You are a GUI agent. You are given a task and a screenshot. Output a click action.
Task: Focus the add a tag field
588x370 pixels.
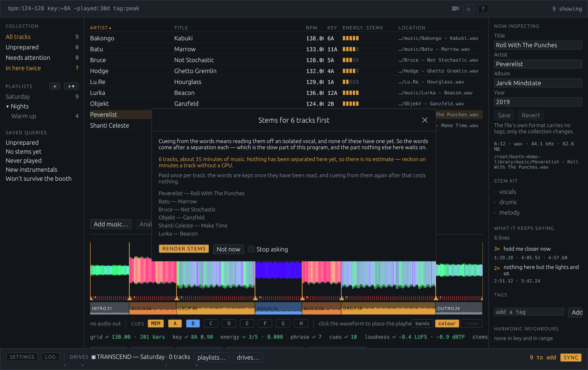(x=529, y=312)
